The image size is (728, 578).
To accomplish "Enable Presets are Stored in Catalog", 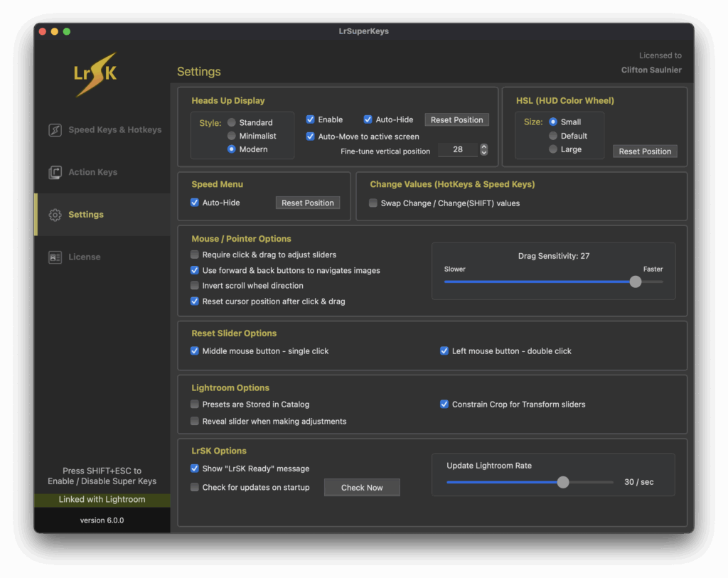I will [195, 405].
